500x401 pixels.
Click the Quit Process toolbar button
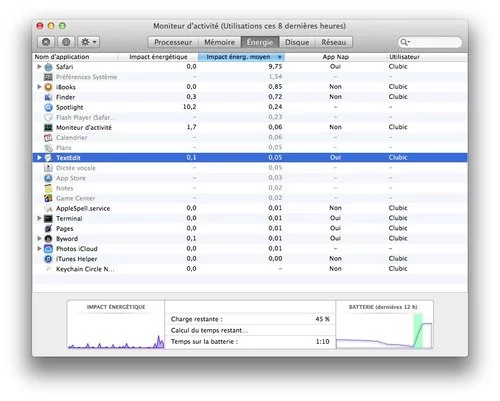point(46,42)
